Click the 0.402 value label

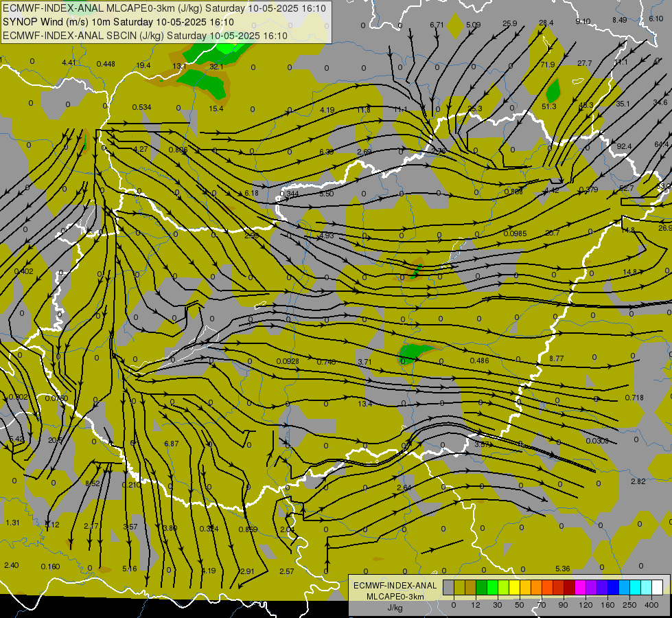tap(23, 271)
